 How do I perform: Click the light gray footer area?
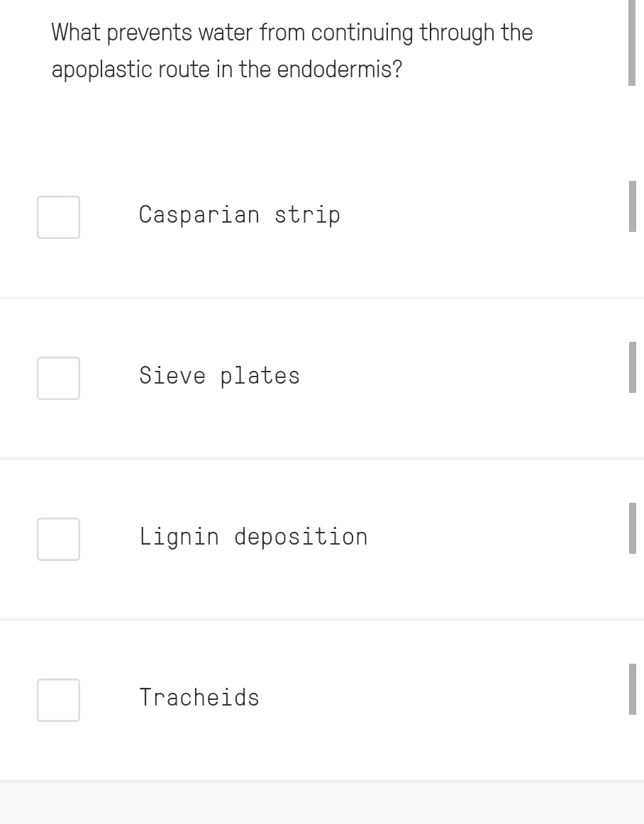point(322,804)
